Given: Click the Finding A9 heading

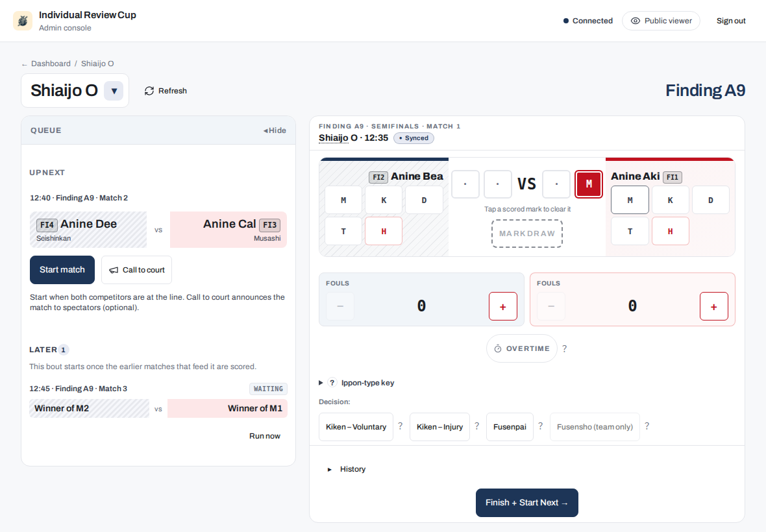Looking at the screenshot, I should coord(705,90).
